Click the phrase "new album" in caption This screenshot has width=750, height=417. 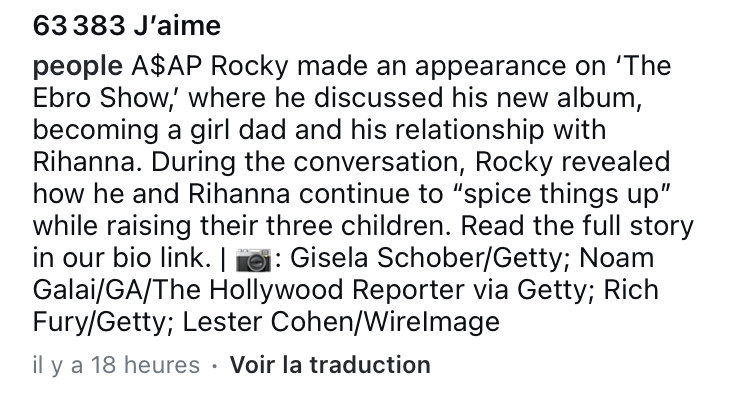point(492,100)
